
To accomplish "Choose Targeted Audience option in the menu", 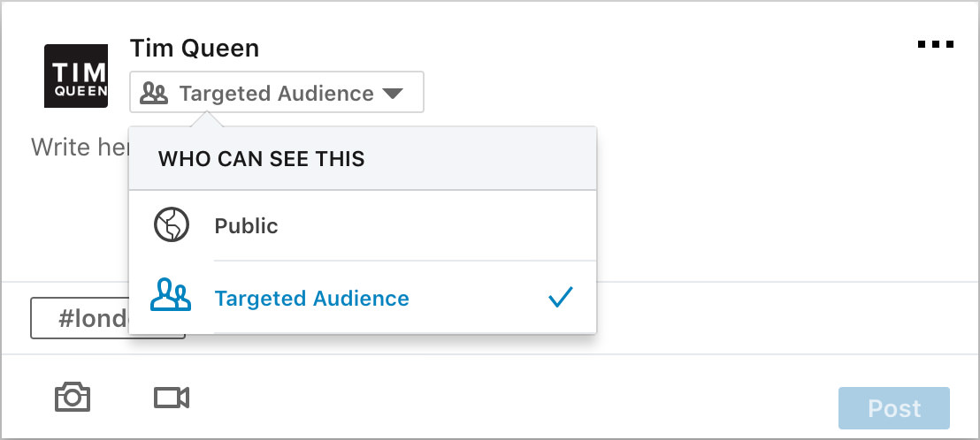I will click(x=363, y=298).
